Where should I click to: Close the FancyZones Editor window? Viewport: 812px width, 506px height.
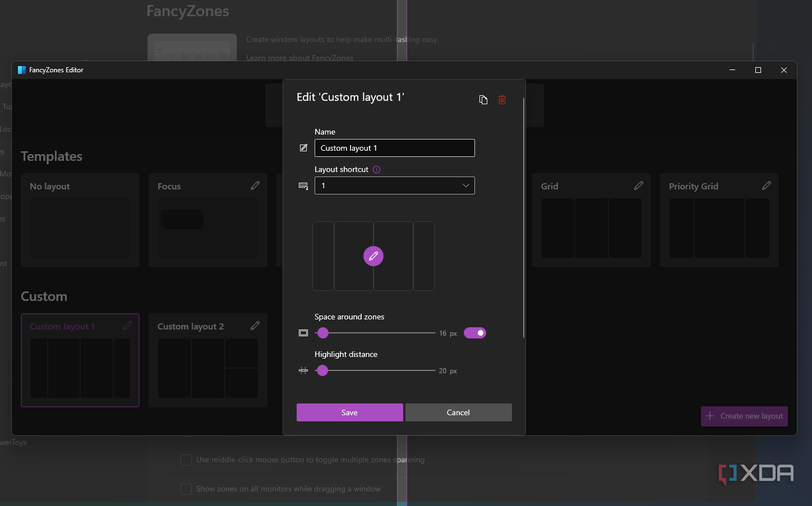point(784,70)
